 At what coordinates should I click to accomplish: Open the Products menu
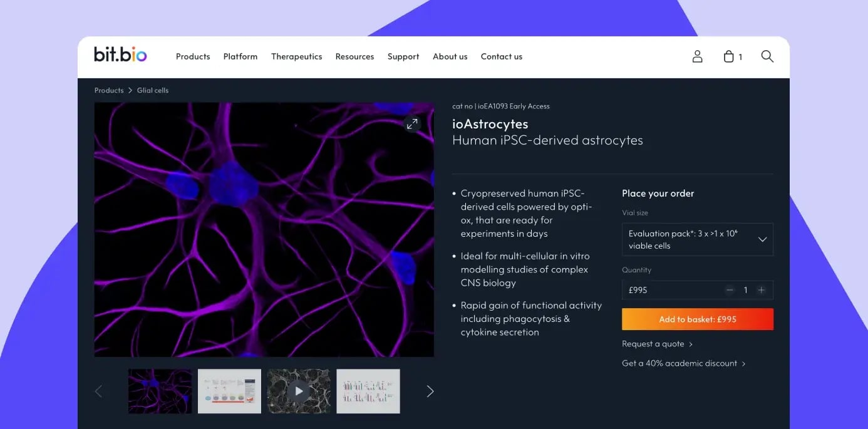coord(193,56)
